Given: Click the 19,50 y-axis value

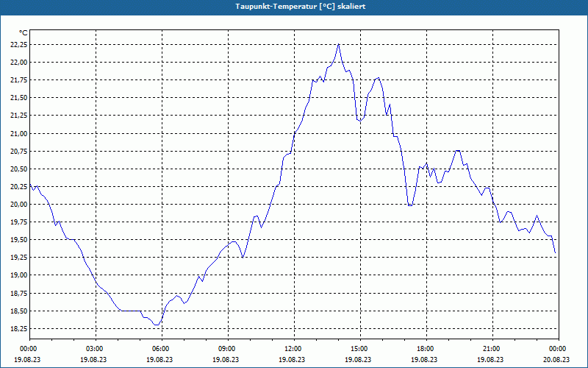Looking at the screenshot, I should [x=18, y=240].
